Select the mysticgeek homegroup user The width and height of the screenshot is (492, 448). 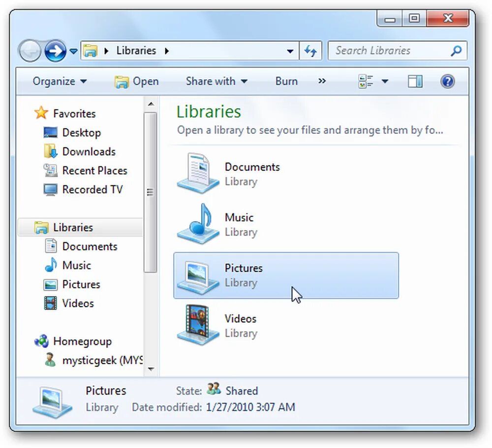click(x=102, y=360)
